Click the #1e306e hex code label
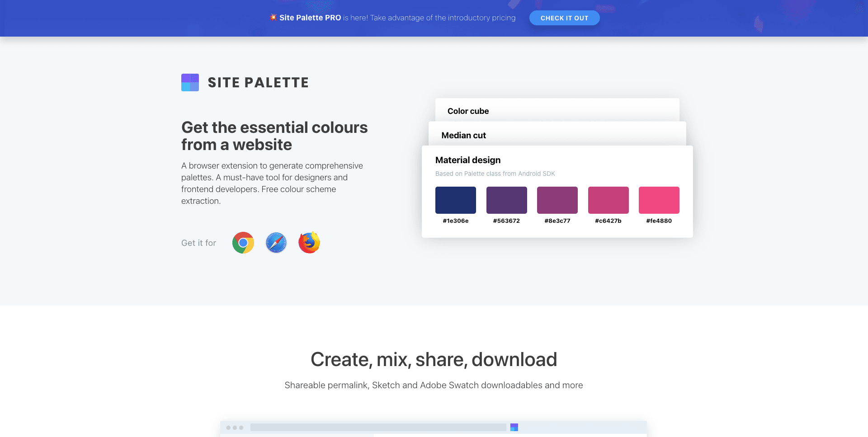 [456, 221]
